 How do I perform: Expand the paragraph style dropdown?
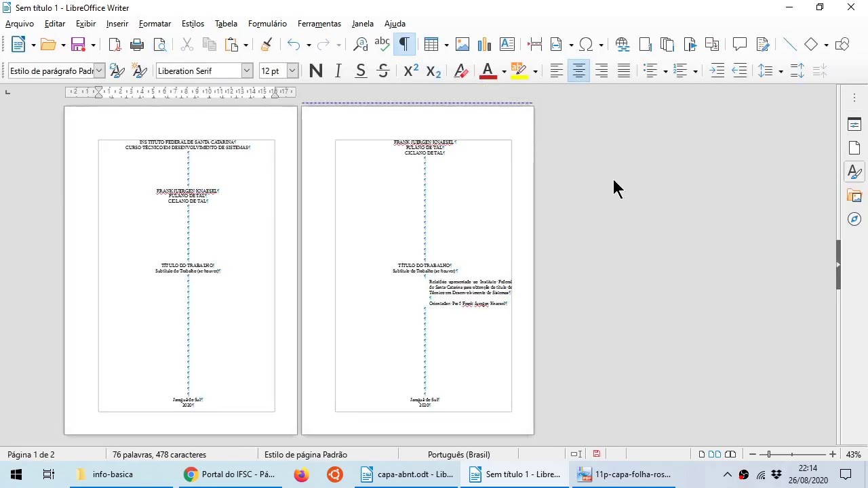tap(99, 70)
